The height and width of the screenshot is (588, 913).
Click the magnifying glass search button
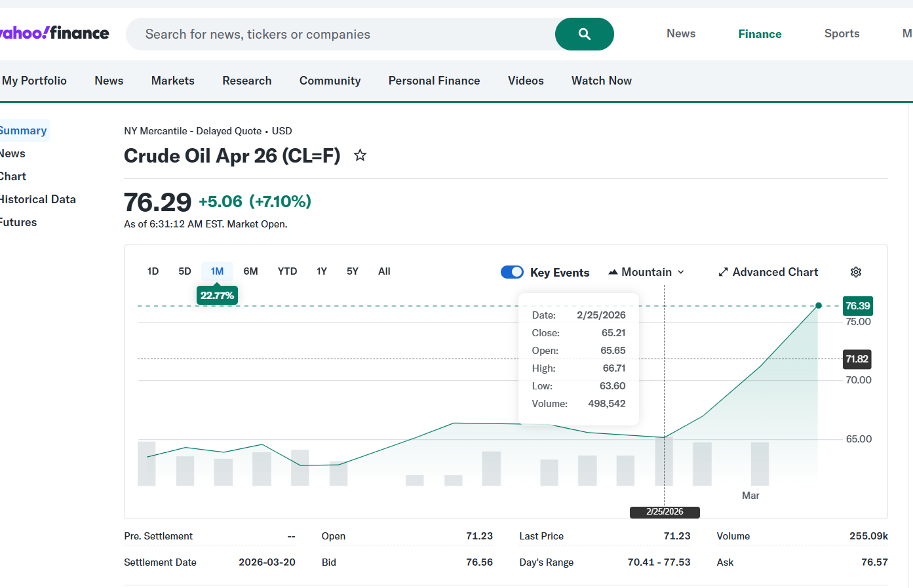pyautogui.click(x=584, y=34)
